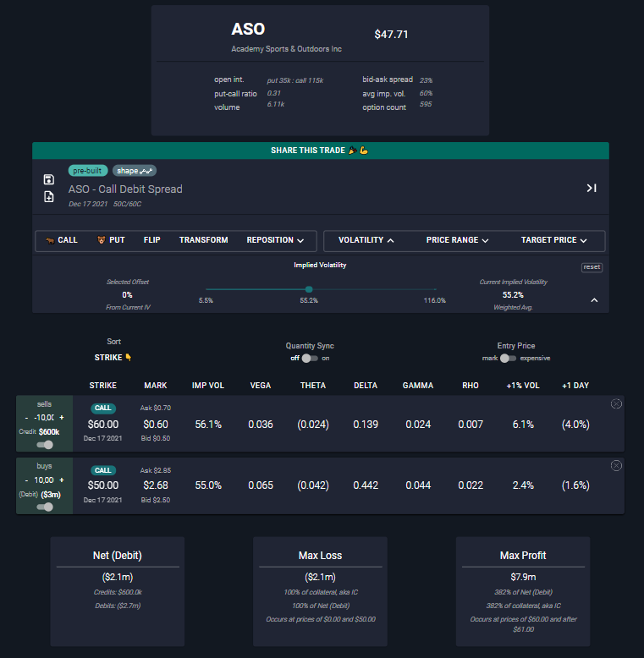This screenshot has height=658, width=644.
Task: Remove the $60.00 call leg with X icon
Action: click(616, 404)
